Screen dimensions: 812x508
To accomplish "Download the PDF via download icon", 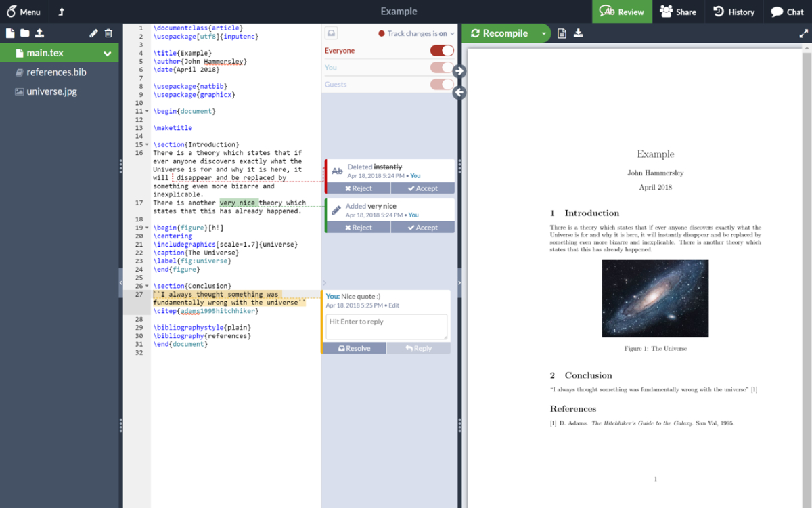I will (x=579, y=33).
